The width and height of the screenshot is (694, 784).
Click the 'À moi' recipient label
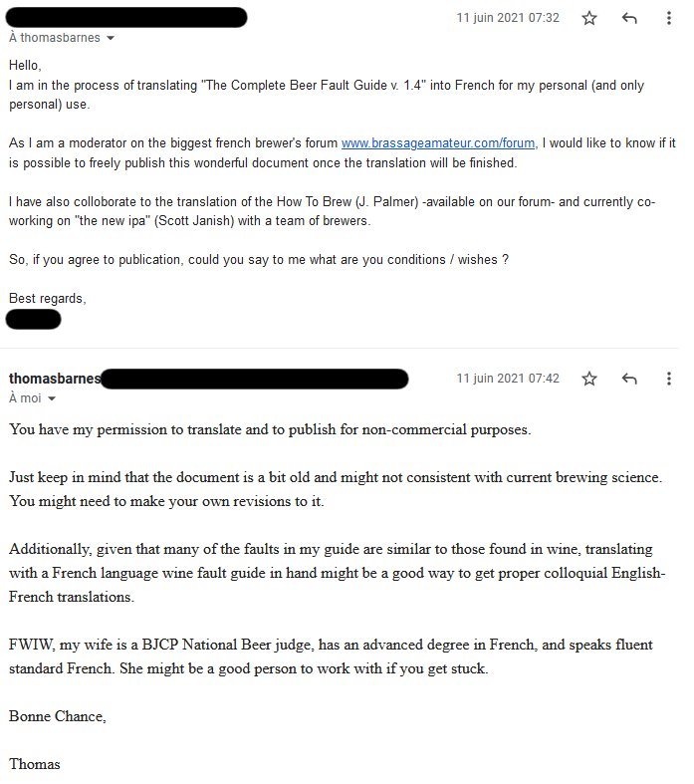point(24,399)
